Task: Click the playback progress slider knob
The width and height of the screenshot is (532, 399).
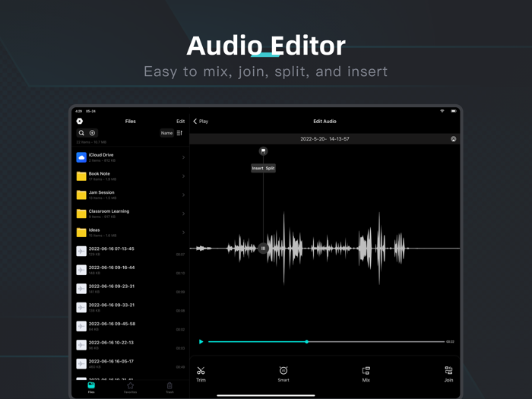Action: pyautogui.click(x=307, y=342)
